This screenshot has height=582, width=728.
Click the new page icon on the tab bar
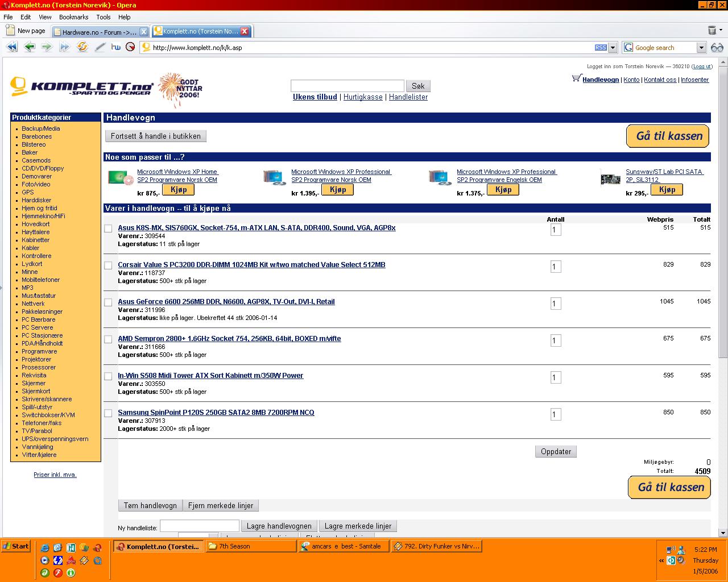pos(10,30)
